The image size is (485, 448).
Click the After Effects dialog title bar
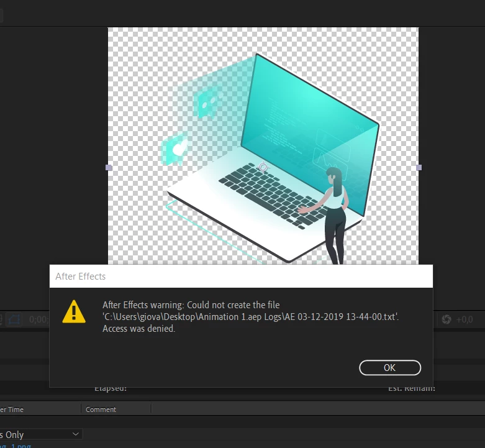pyautogui.click(x=241, y=276)
